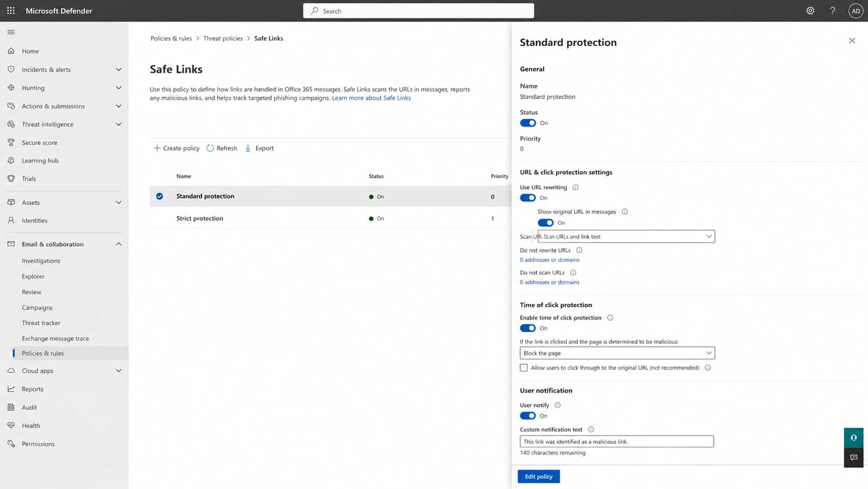
Task: Click the custom notification text field
Action: tap(617, 441)
